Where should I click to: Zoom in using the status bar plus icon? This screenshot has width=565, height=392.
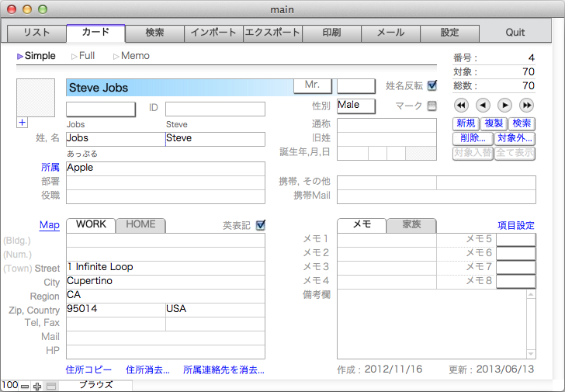pyautogui.click(x=37, y=386)
